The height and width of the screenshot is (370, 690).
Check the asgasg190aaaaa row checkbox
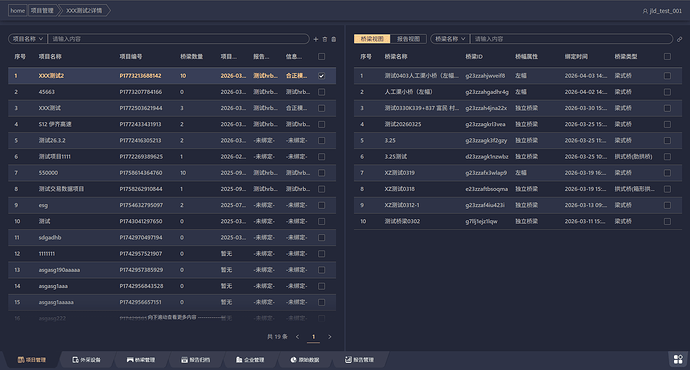click(x=322, y=270)
